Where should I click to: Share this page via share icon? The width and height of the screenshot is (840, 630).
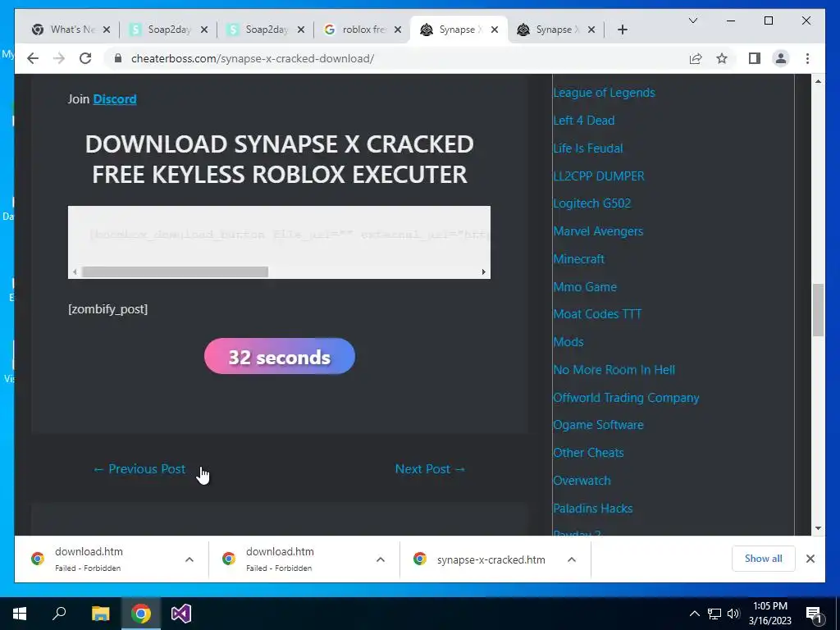696,58
